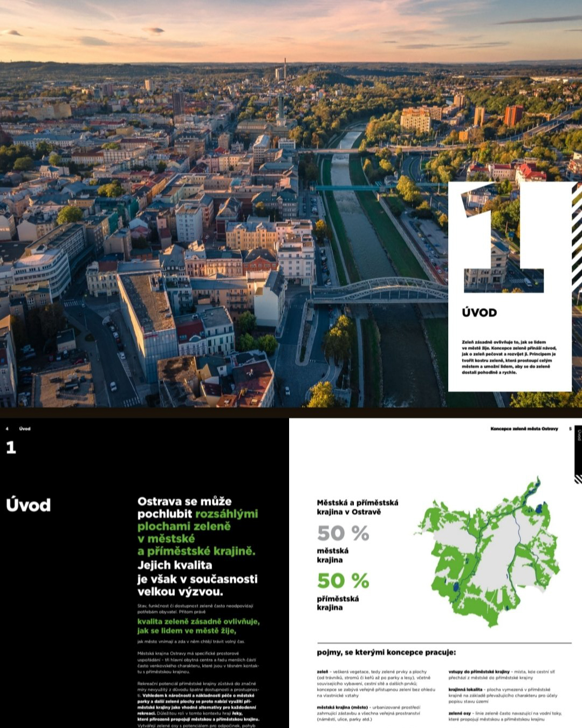Viewport: 582px width, 728px height.
Task: Click the large Úvod title on black page
Action: (28, 505)
